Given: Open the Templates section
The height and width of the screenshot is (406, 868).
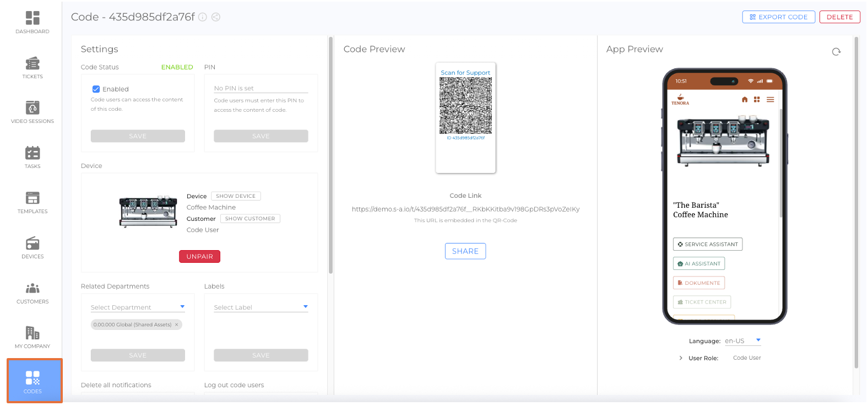Looking at the screenshot, I should point(32,203).
